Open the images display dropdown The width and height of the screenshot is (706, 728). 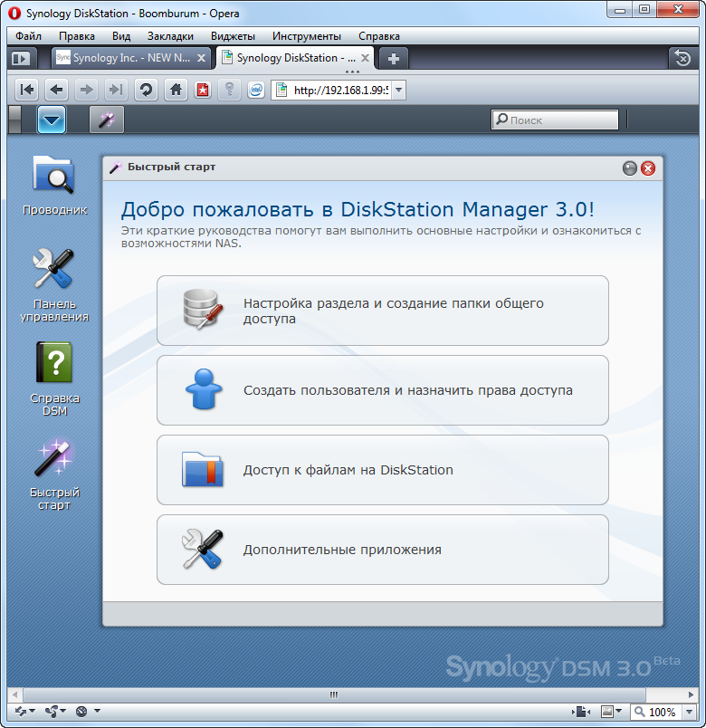[611, 712]
